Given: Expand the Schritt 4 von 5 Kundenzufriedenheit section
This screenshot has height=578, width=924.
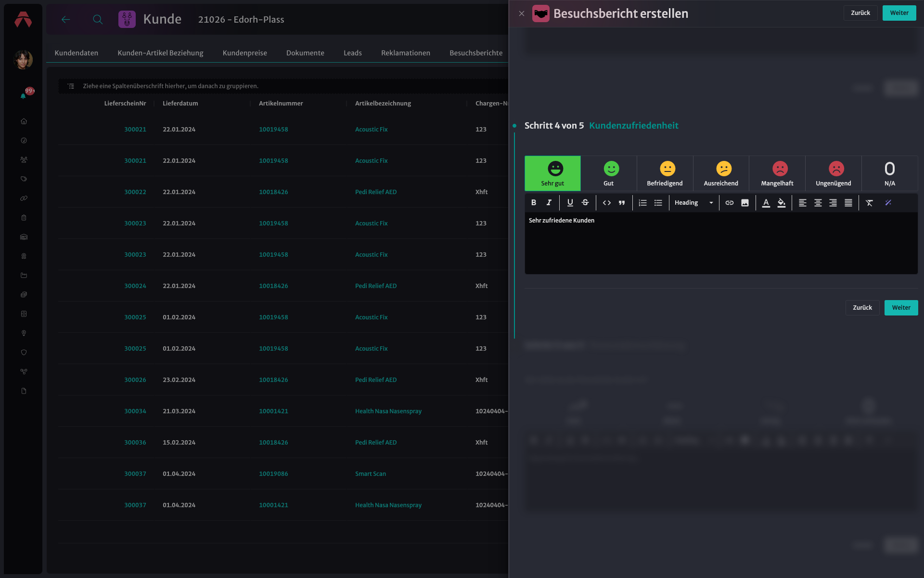Looking at the screenshot, I should click(602, 126).
